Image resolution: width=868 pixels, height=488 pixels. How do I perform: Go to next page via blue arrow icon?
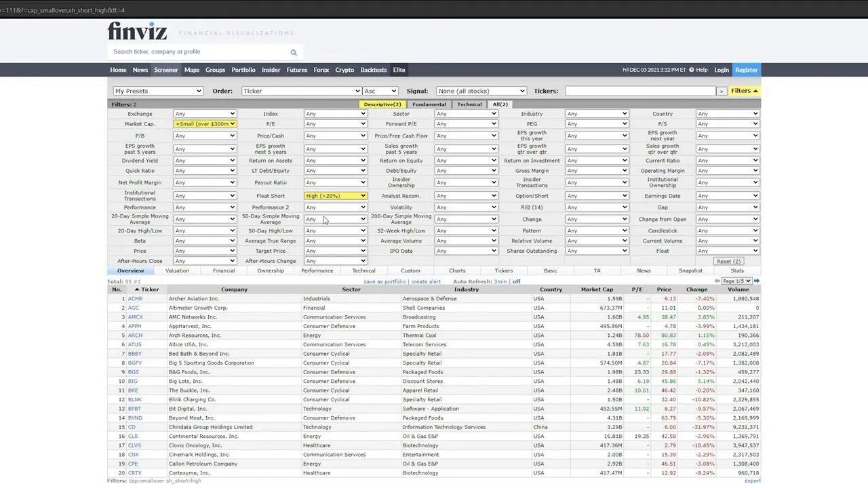point(757,280)
